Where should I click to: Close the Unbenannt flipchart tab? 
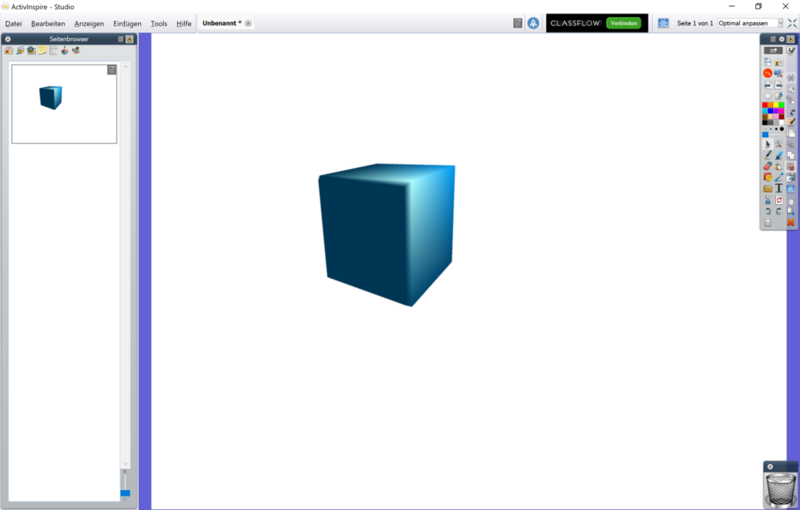click(248, 23)
